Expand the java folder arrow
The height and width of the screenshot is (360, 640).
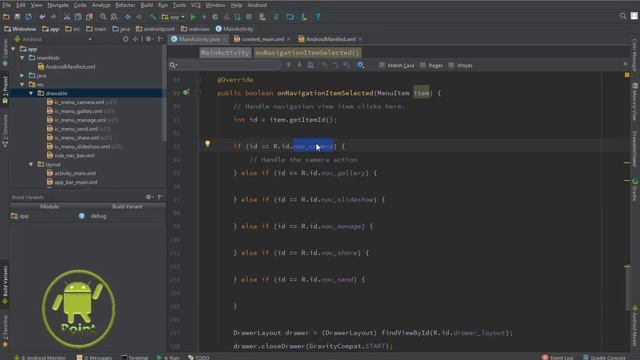pos(22,76)
